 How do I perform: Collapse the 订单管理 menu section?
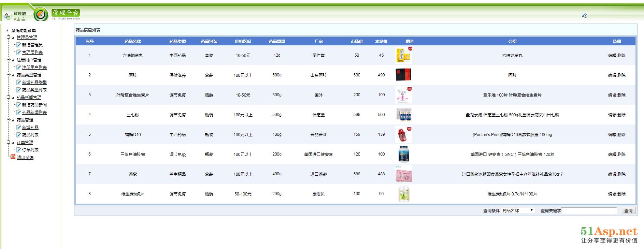8,142
